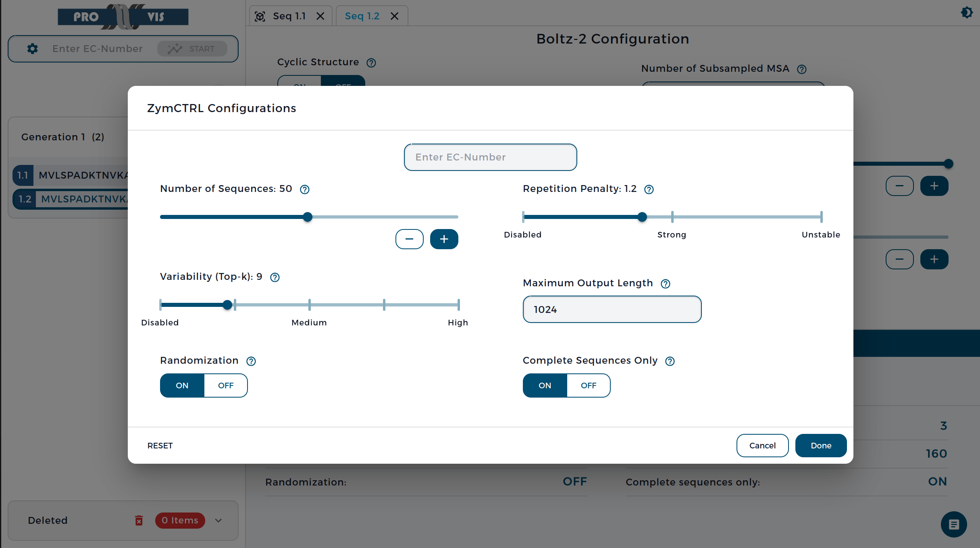This screenshot has height=548, width=980.
Task: Turn Randomization ON in dialog
Action: tap(182, 385)
